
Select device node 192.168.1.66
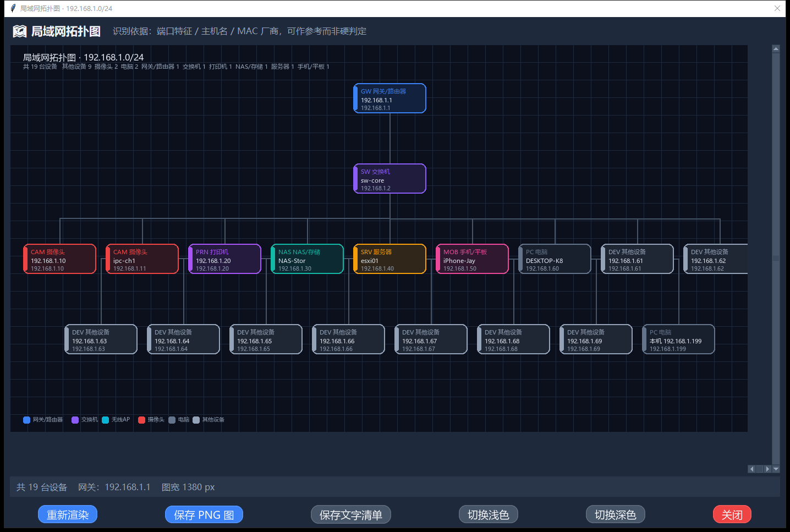click(x=348, y=339)
